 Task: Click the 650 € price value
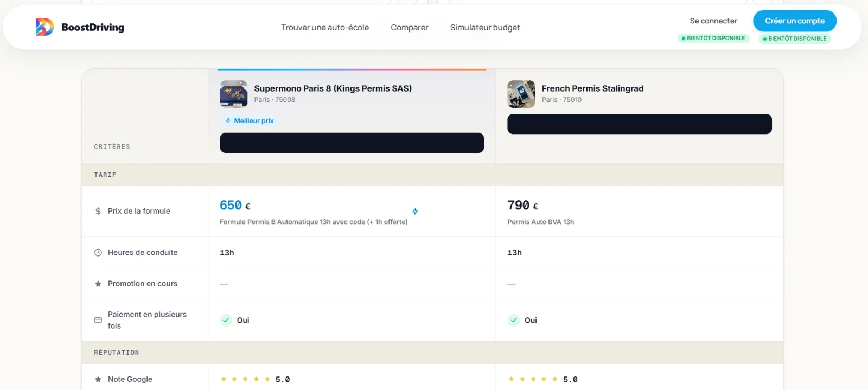[x=235, y=205]
